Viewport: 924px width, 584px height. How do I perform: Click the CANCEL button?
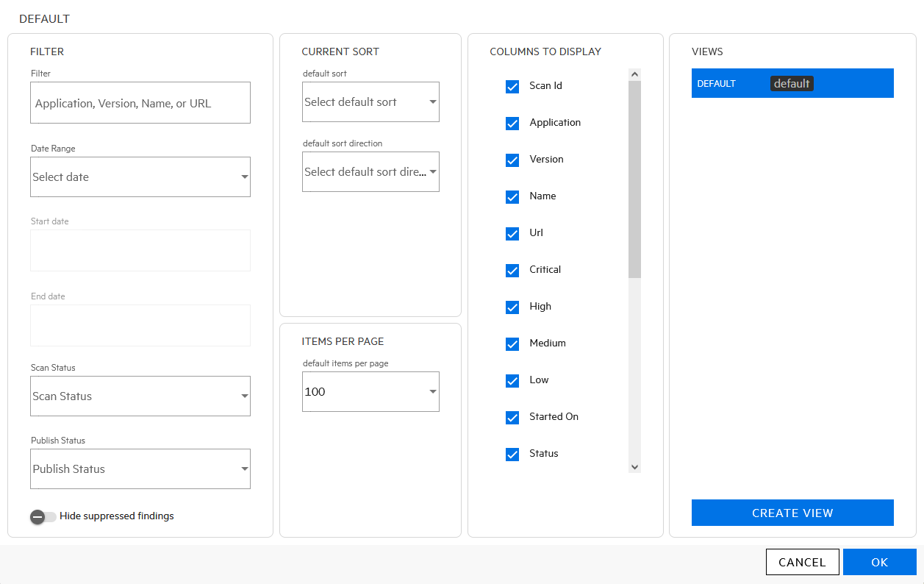pos(802,562)
